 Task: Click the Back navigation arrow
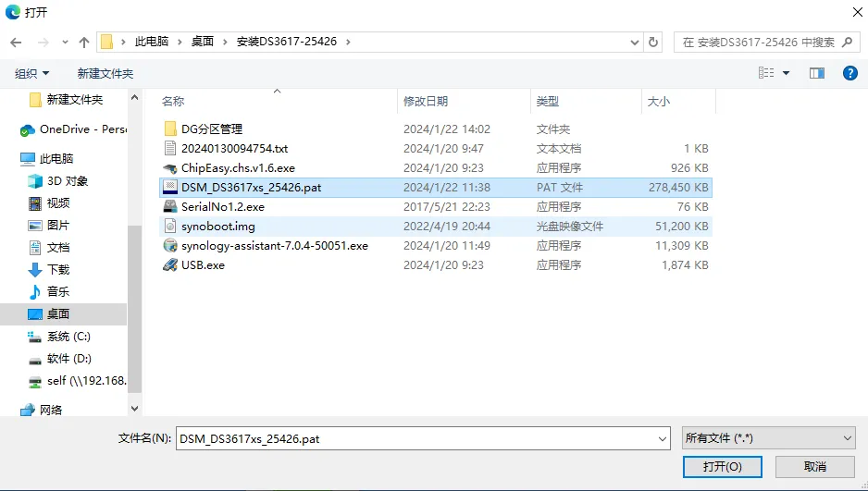point(16,42)
